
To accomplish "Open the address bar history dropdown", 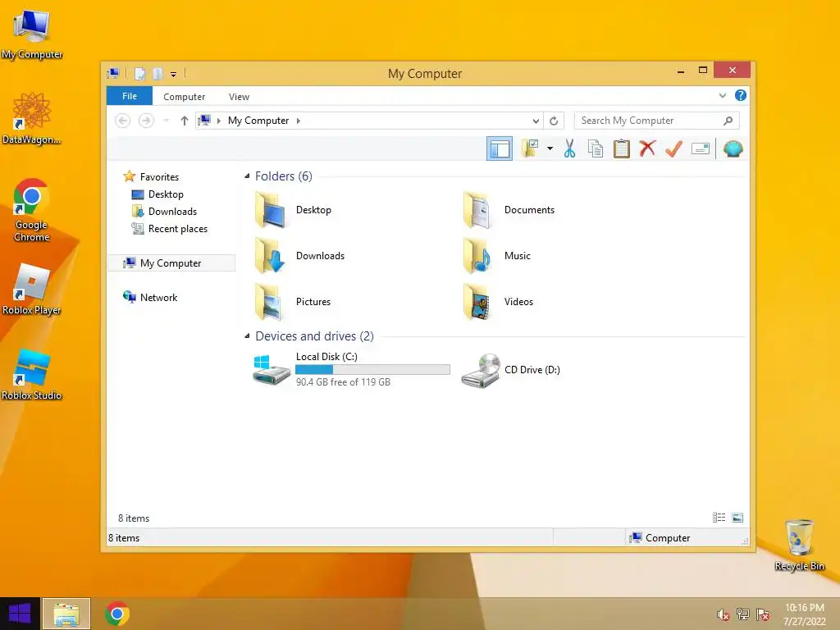I will tap(536, 121).
